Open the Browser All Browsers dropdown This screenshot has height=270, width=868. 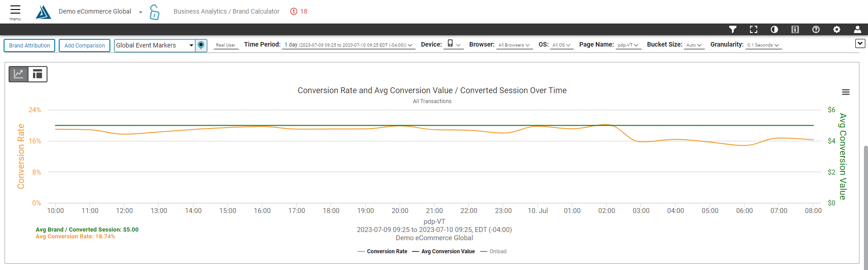point(514,45)
